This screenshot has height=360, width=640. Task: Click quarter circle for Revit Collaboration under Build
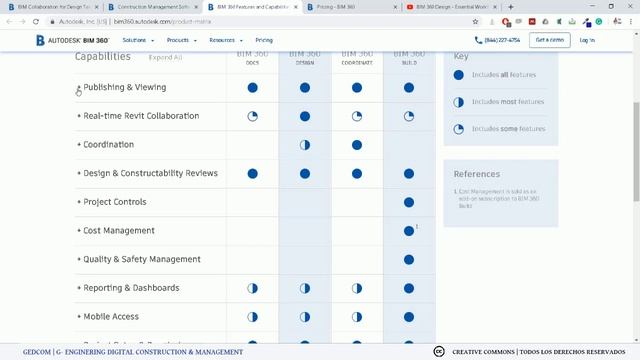[x=409, y=116]
